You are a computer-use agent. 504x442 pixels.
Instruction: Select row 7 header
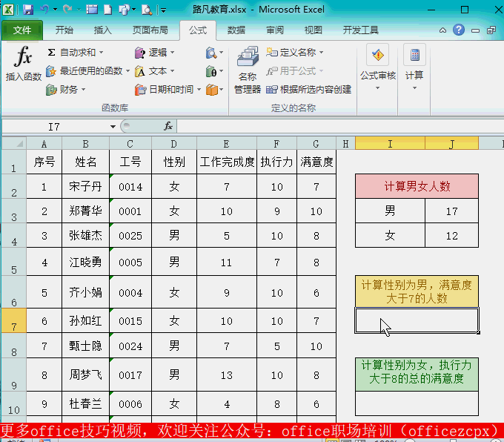[x=14, y=320]
